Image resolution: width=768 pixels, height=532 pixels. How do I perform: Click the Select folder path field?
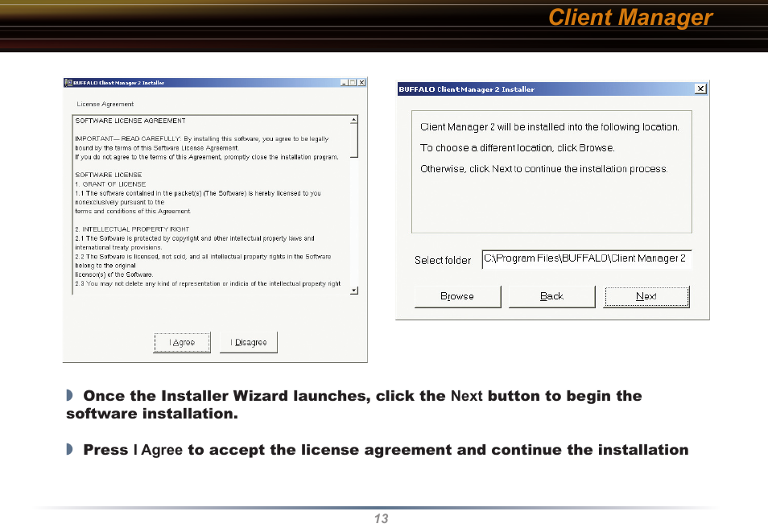587,259
